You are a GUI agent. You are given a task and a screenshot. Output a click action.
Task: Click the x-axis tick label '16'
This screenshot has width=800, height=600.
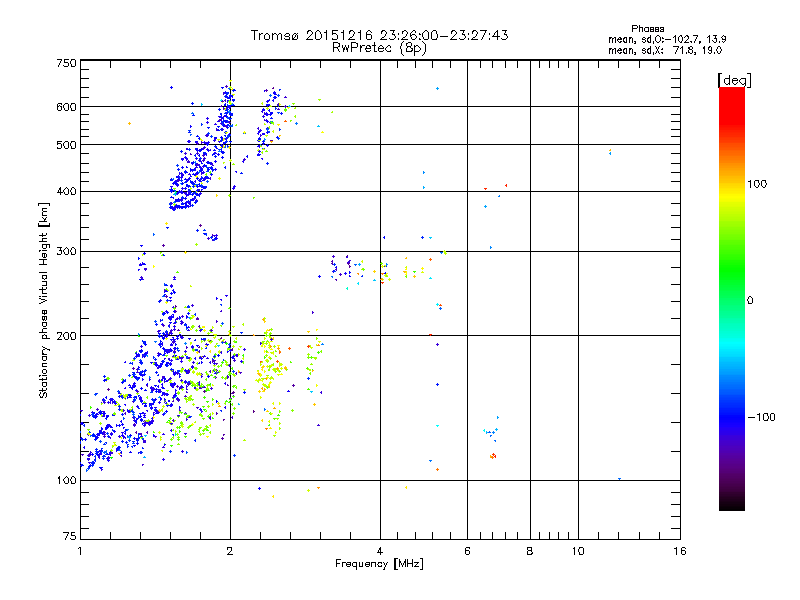point(680,551)
